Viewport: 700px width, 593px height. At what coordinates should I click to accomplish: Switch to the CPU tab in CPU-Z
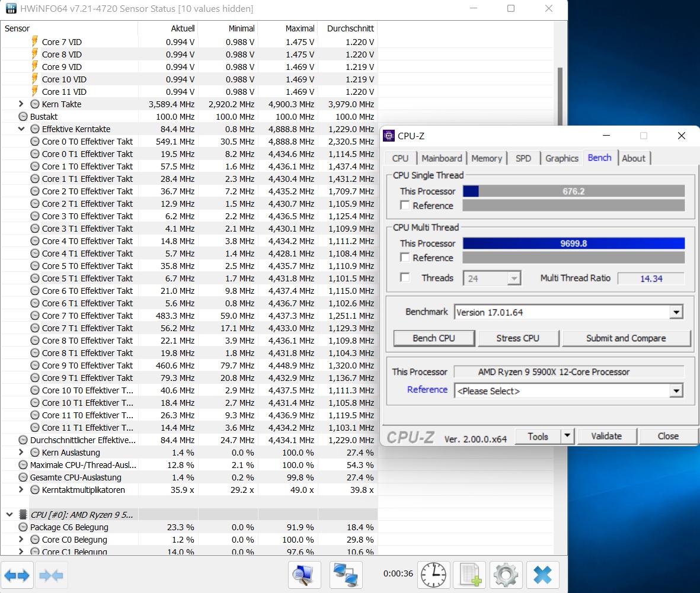pyautogui.click(x=400, y=158)
